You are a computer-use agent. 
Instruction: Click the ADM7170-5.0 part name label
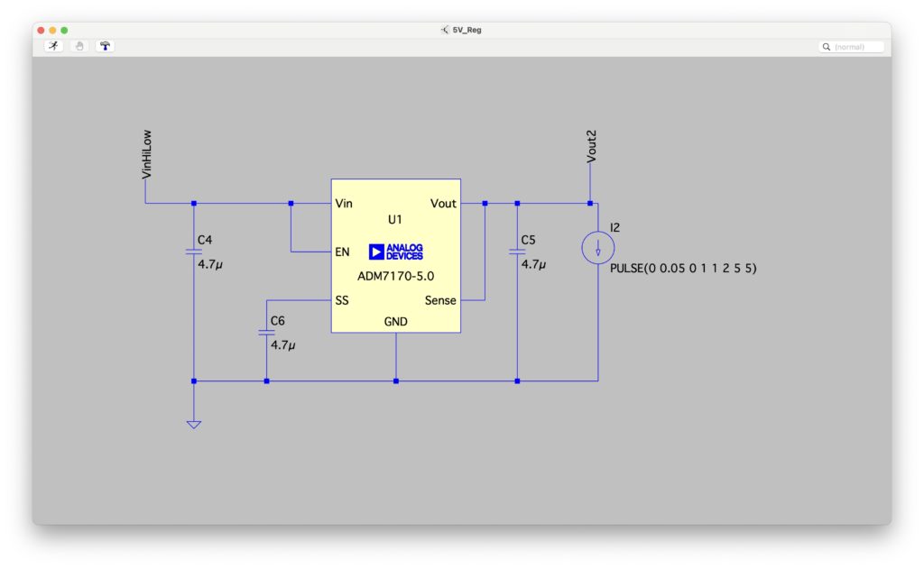(395, 276)
